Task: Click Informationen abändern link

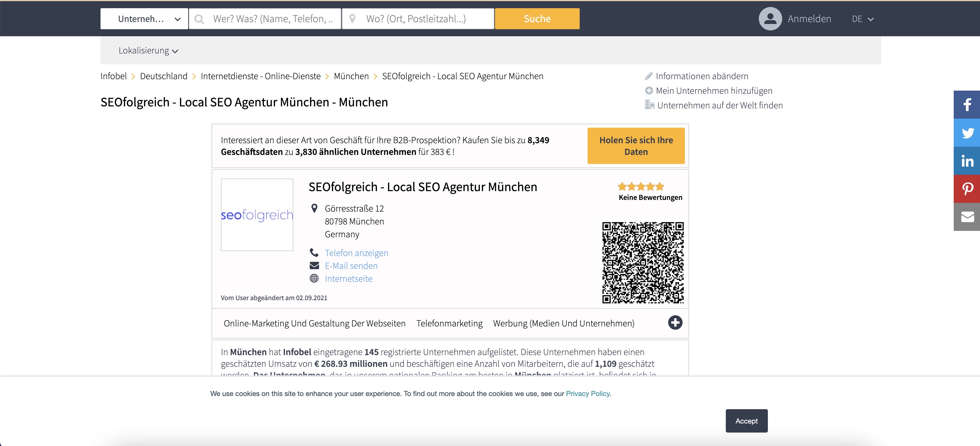Action: tap(702, 76)
